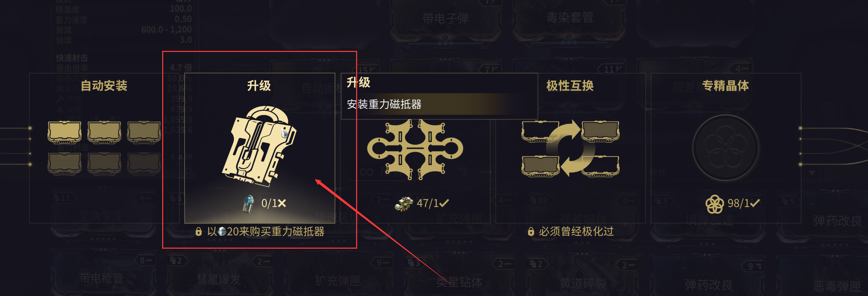Viewport: 868px width, 296px height.
Task: Open the 自动安装 option
Action: click(104, 85)
